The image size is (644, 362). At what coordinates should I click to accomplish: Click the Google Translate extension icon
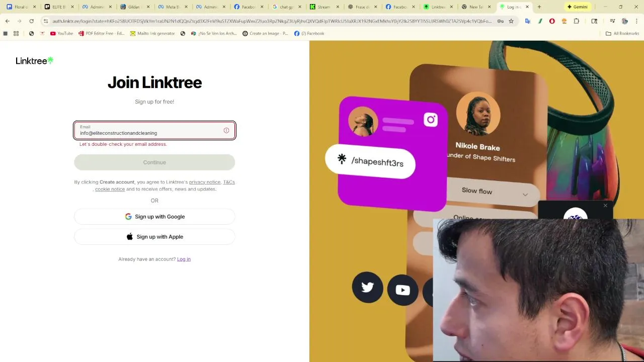(x=527, y=21)
